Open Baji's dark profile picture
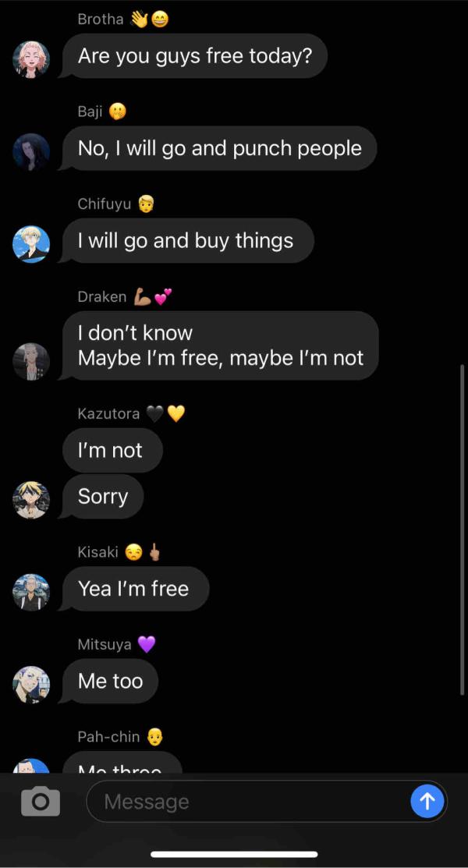 tap(31, 151)
